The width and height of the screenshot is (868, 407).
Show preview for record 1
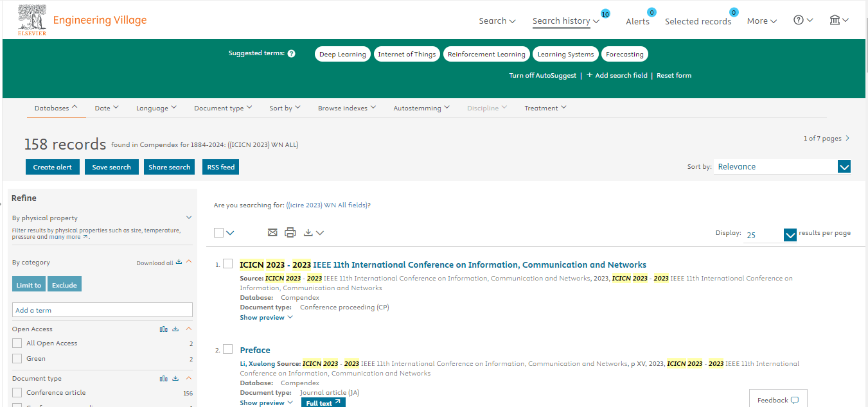266,318
